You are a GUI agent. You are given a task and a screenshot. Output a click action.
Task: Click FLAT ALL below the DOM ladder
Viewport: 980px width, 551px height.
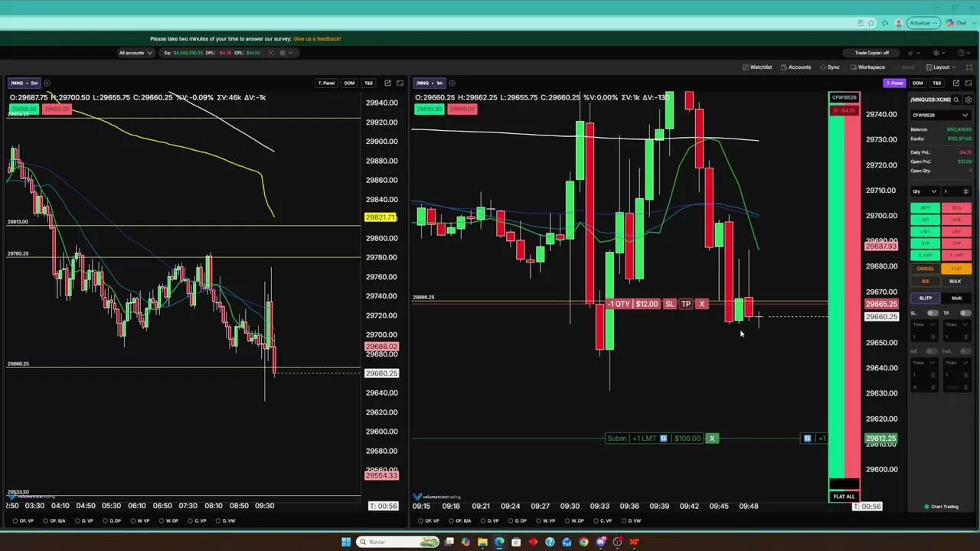tap(844, 497)
